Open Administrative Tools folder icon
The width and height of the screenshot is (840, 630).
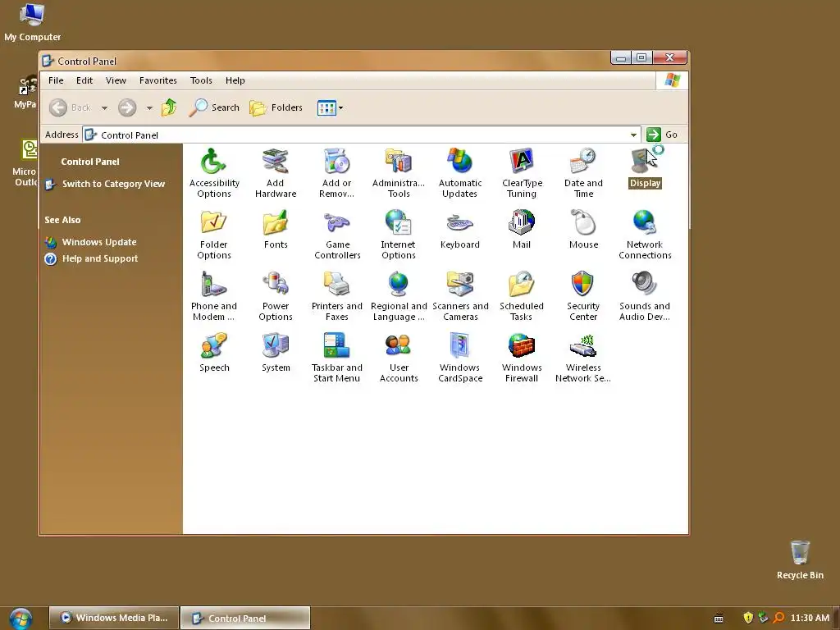399,172
